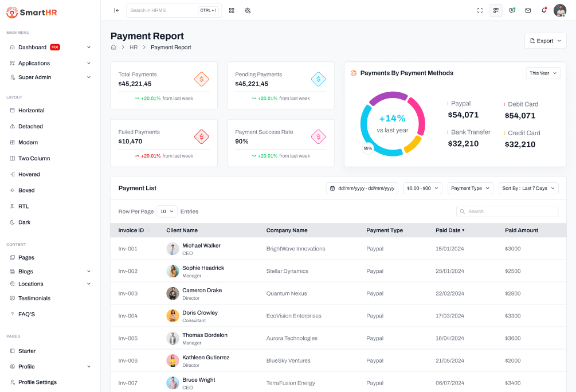Open the email envelope icon in header
Screen dimensions: 576x392
pyautogui.click(x=528, y=10)
